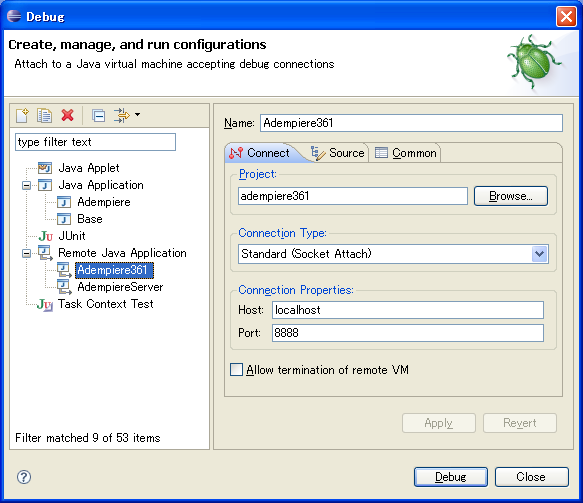583x503 pixels.
Task: Enable Allow termination of remote VM
Action: coord(236,370)
